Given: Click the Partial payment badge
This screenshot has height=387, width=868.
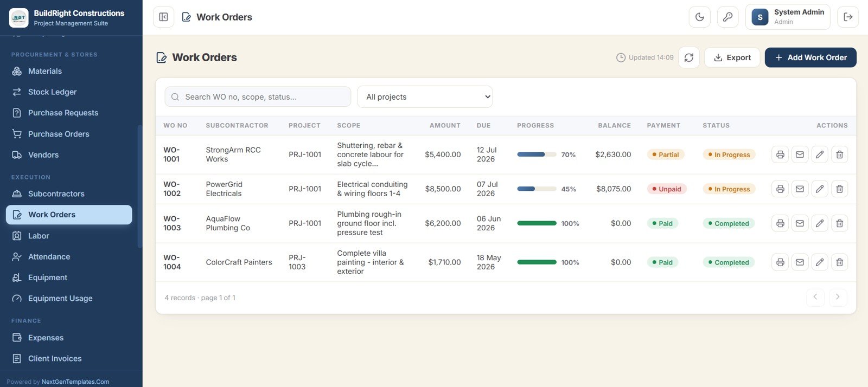Looking at the screenshot, I should click(666, 154).
